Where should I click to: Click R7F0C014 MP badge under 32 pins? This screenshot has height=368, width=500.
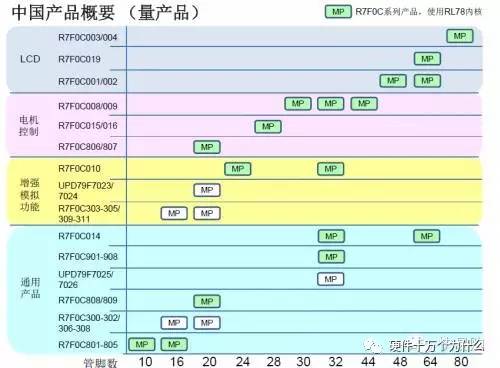(x=331, y=236)
